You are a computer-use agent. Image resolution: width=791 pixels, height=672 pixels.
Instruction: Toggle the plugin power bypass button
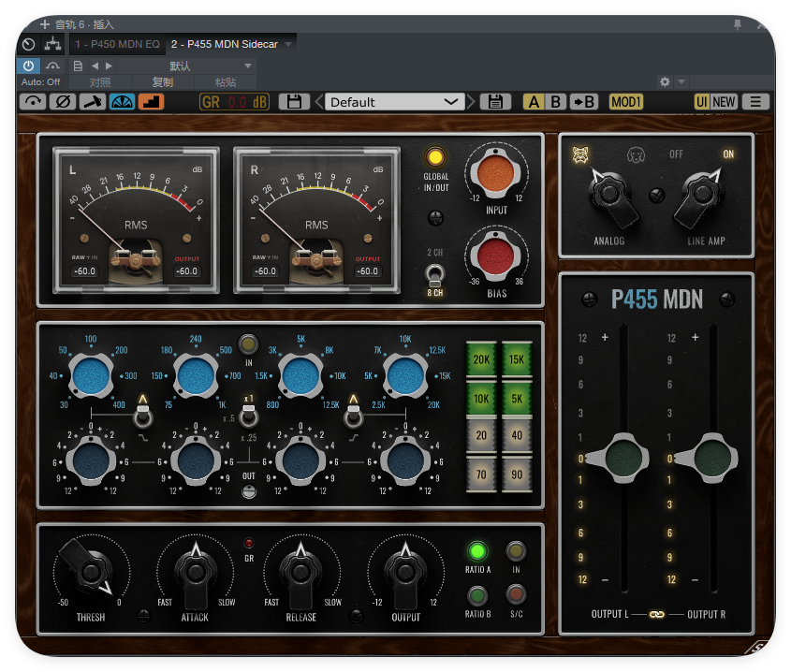(29, 66)
